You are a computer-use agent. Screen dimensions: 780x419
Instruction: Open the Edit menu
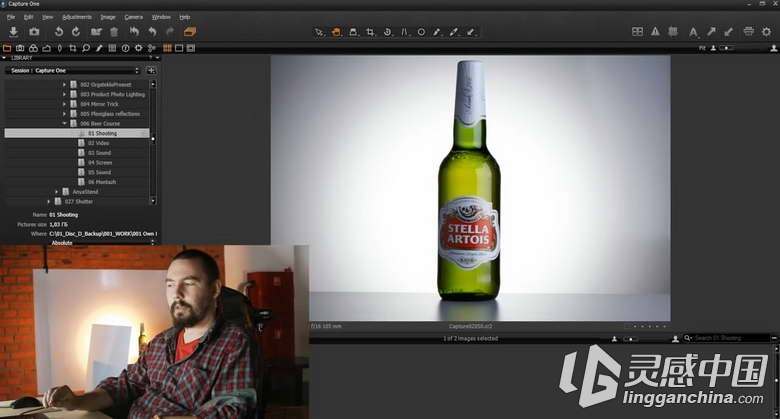pyautogui.click(x=28, y=17)
